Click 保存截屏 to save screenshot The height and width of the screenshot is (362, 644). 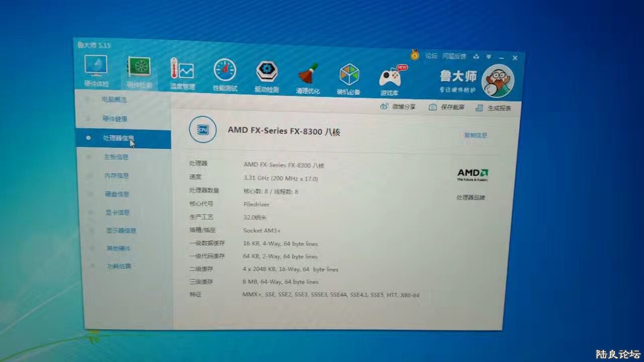point(447,107)
